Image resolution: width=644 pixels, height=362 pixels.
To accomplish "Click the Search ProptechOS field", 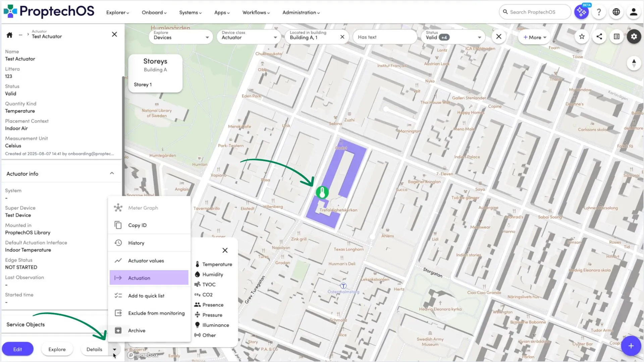I will click(535, 12).
